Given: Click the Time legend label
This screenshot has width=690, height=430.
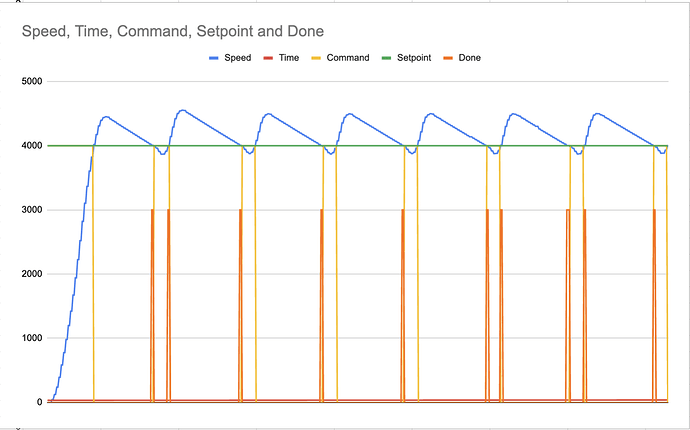Looking at the screenshot, I should pyautogui.click(x=289, y=58).
